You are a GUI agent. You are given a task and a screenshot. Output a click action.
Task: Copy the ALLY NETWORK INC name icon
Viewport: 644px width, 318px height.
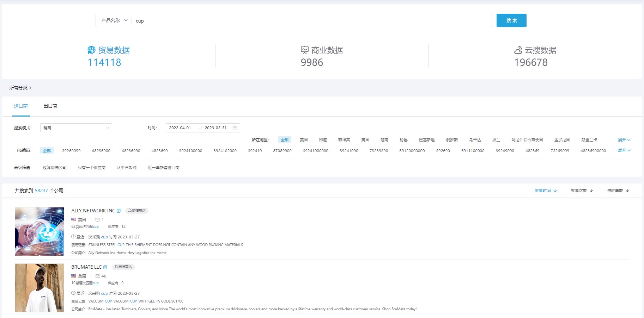click(119, 211)
